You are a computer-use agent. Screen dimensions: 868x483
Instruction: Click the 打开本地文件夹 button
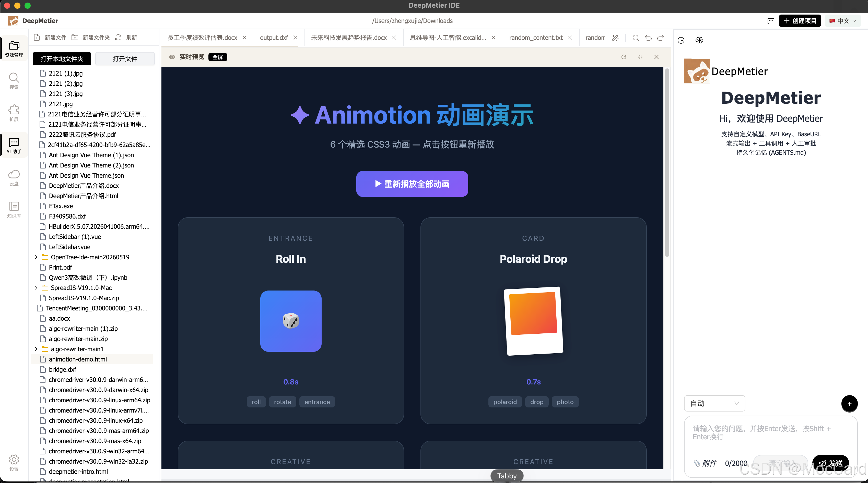tap(62, 59)
